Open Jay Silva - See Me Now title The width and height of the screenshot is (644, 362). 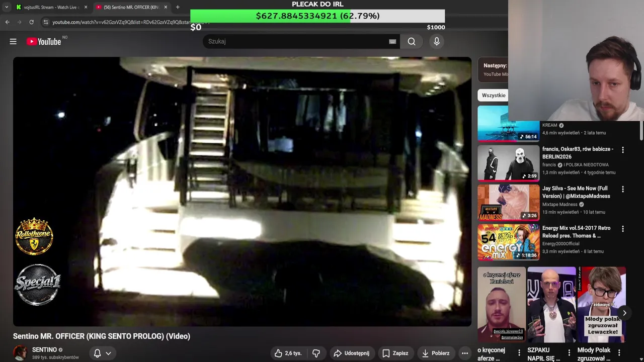coord(576,192)
